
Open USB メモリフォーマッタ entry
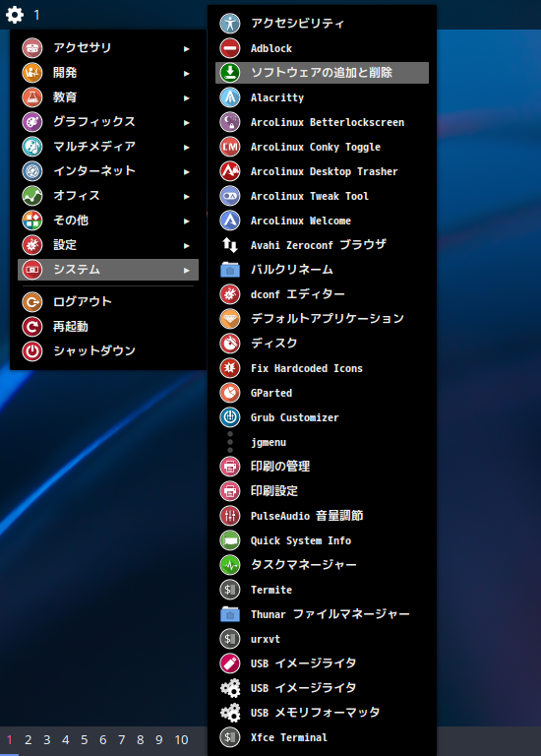click(x=322, y=712)
